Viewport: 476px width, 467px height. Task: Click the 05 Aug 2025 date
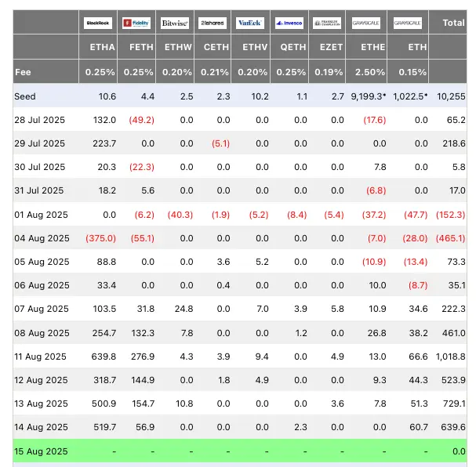(x=42, y=262)
